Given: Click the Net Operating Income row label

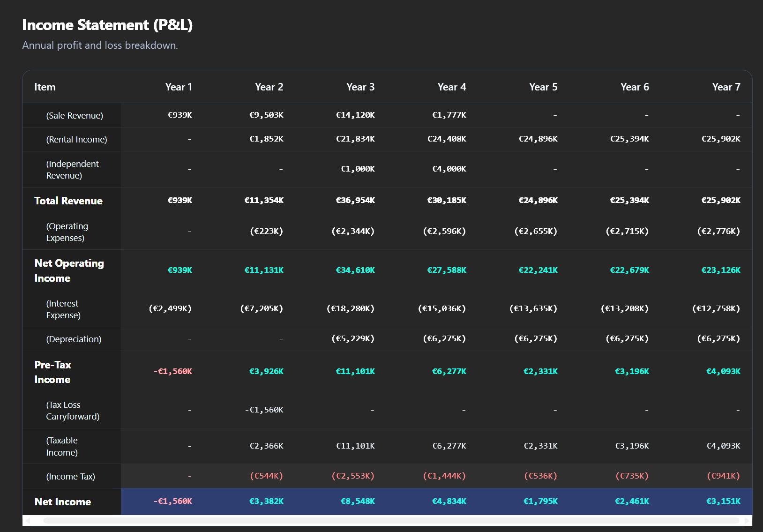Looking at the screenshot, I should [x=69, y=270].
